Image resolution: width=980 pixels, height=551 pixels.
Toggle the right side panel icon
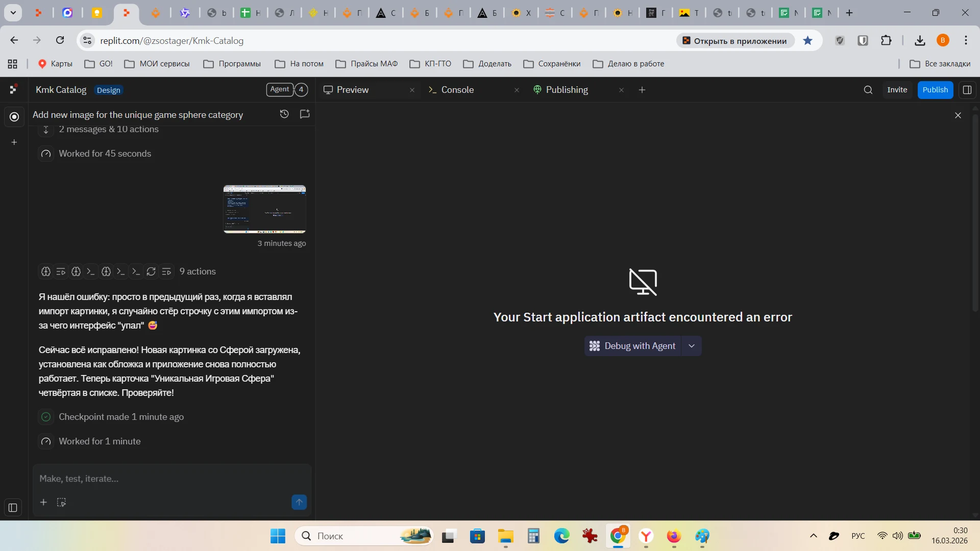pos(967,90)
